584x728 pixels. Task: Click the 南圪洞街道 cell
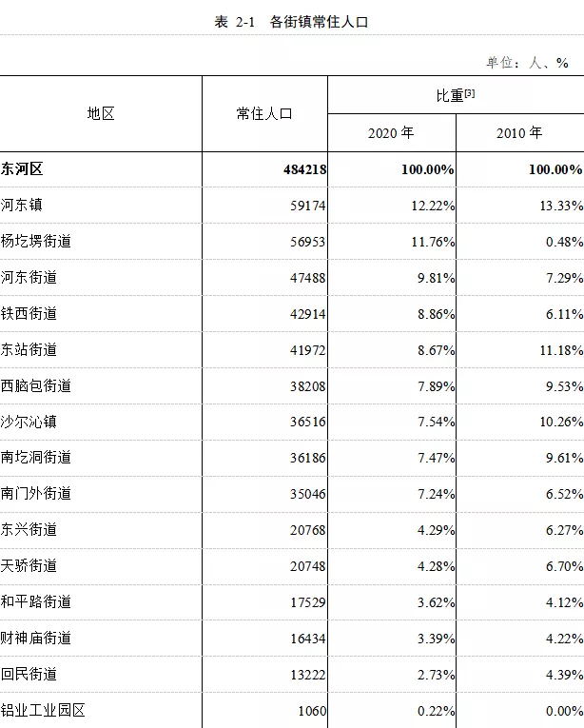coord(36,458)
